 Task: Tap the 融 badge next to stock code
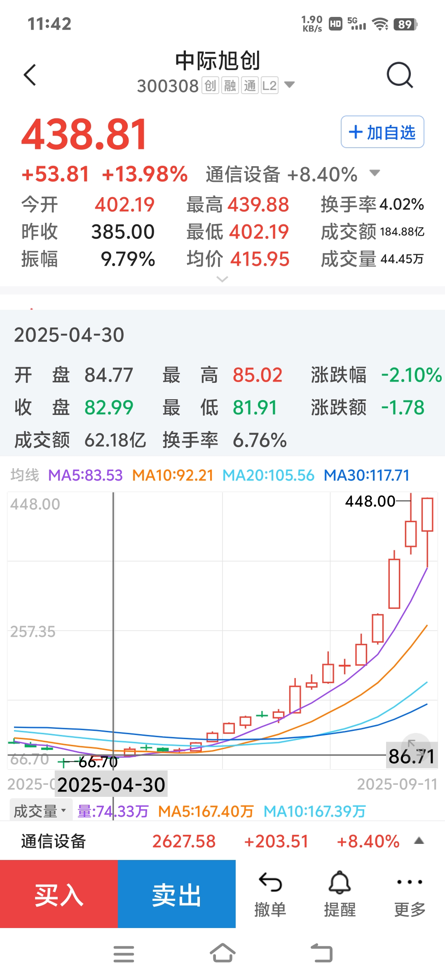point(230,86)
